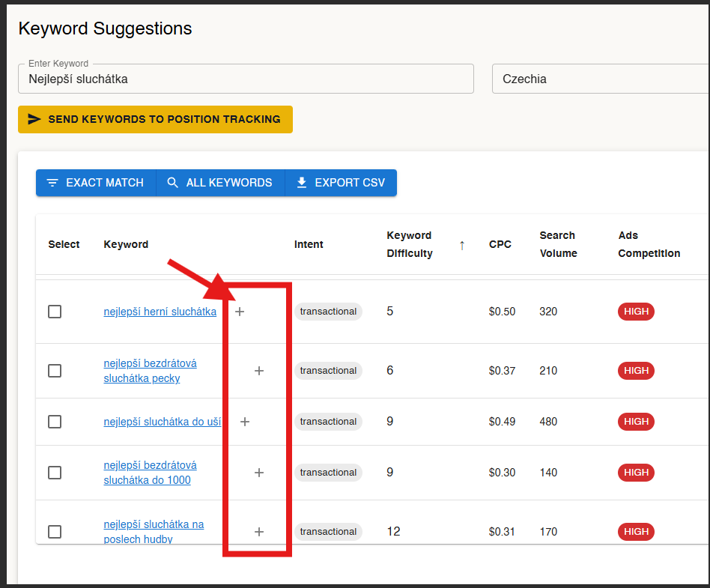Open the nejlepší herní sluchátka keyword link

point(160,312)
